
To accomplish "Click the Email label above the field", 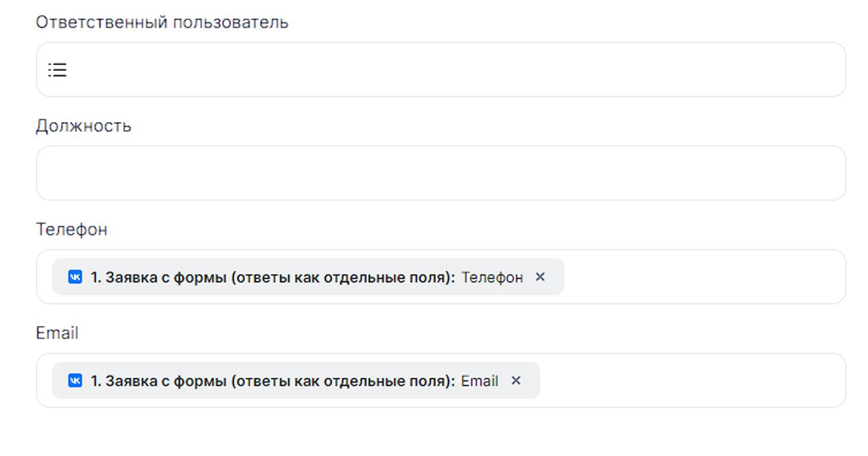I will (57, 333).
